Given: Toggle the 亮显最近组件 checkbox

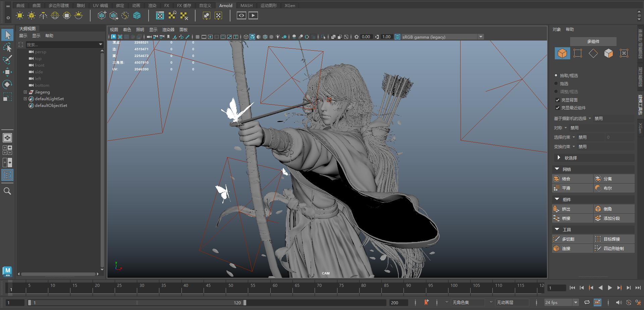Looking at the screenshot, I should [557, 108].
